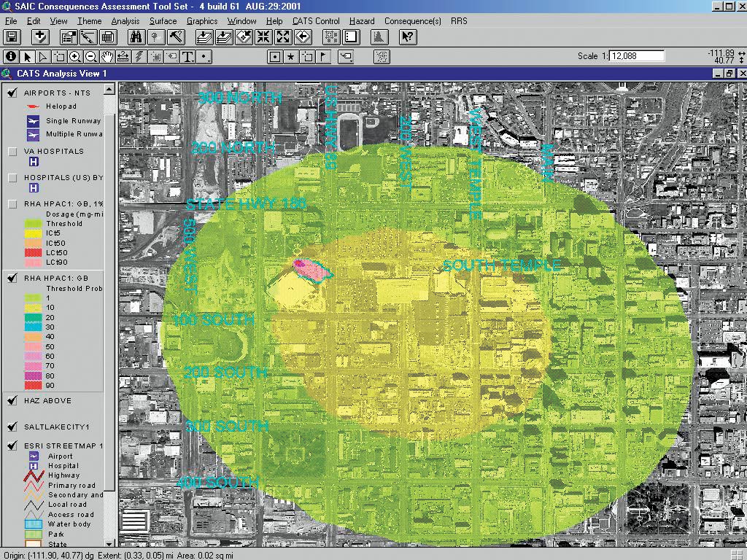Click the outward-arrows Zoom Out button
This screenshot has height=560, width=747.
click(283, 37)
